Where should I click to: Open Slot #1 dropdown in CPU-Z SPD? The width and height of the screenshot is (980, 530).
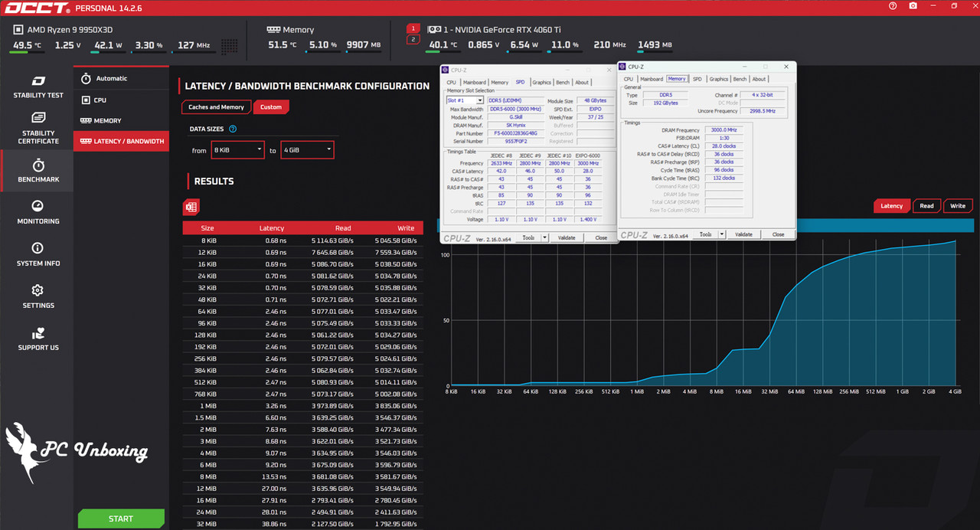465,100
